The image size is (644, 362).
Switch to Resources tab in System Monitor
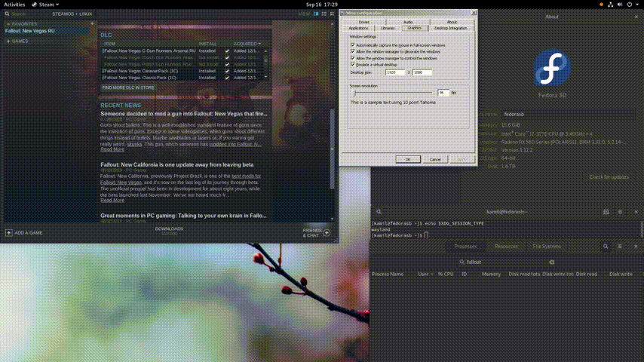point(506,247)
